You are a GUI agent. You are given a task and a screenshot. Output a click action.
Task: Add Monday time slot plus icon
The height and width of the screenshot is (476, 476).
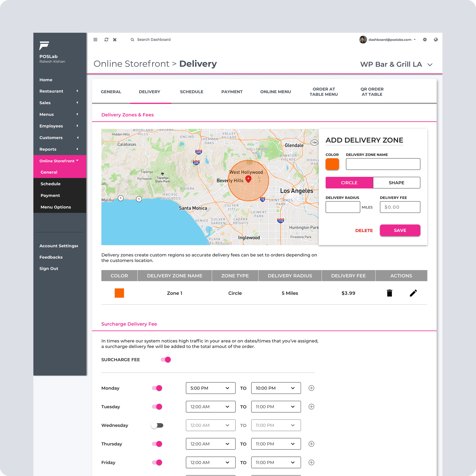311,388
